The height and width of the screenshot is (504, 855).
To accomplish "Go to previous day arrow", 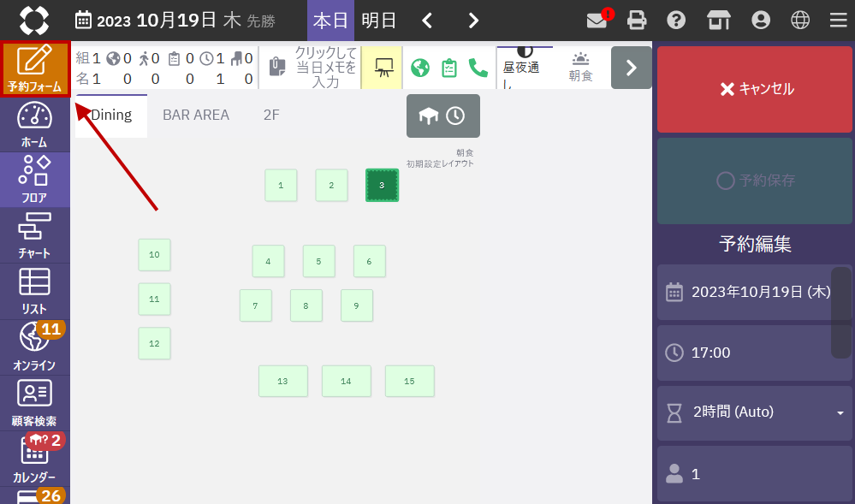I will tap(427, 21).
